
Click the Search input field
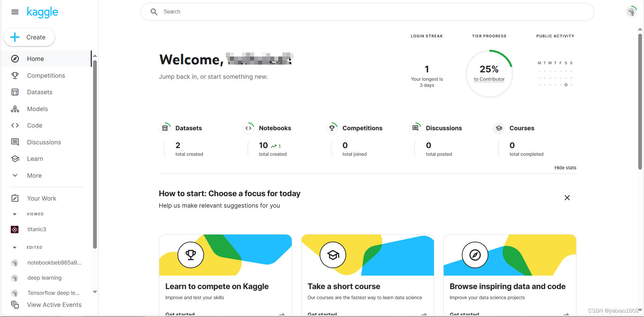(x=367, y=12)
